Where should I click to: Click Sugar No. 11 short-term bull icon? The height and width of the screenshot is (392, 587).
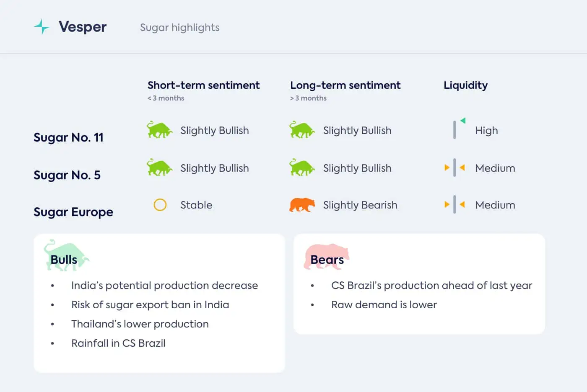159,130
